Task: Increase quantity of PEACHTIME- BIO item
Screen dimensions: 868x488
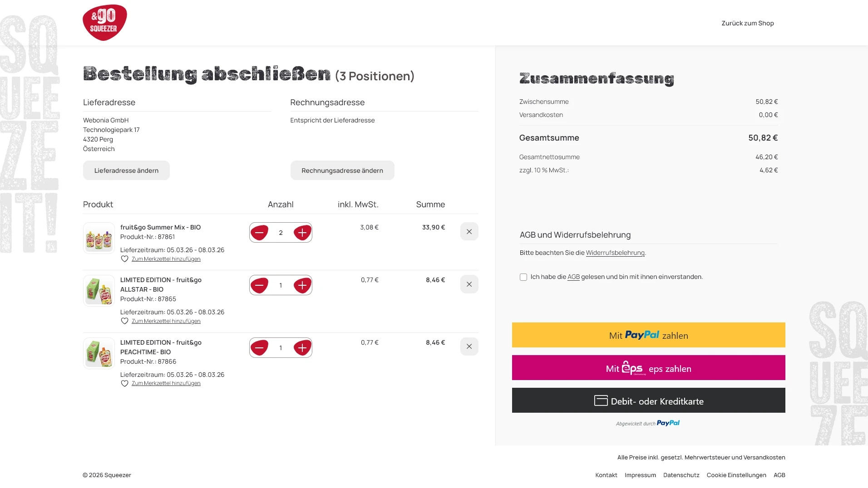Action: pos(302,348)
